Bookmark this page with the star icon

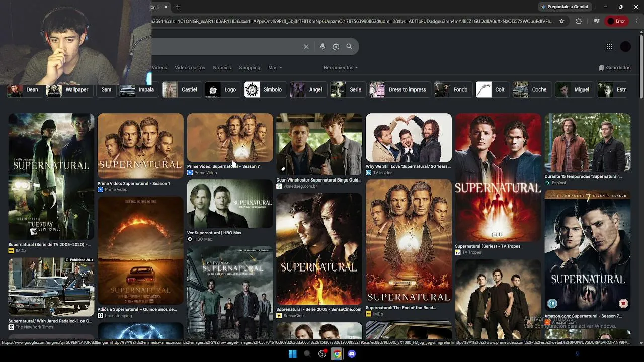(562, 21)
